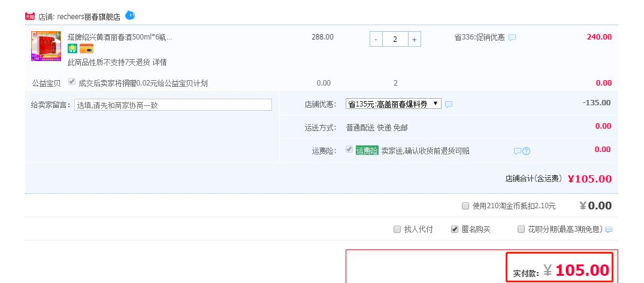644x283 pixels.
Task: Enable 使用210淘金币抵扣2.10元 checkbox
Action: click(465, 206)
